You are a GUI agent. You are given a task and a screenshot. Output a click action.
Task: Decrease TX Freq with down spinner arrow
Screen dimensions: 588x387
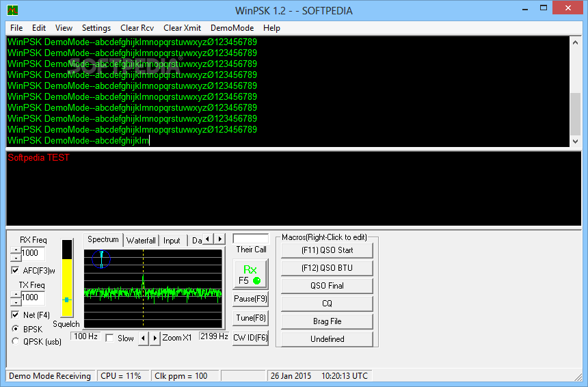coord(15,302)
